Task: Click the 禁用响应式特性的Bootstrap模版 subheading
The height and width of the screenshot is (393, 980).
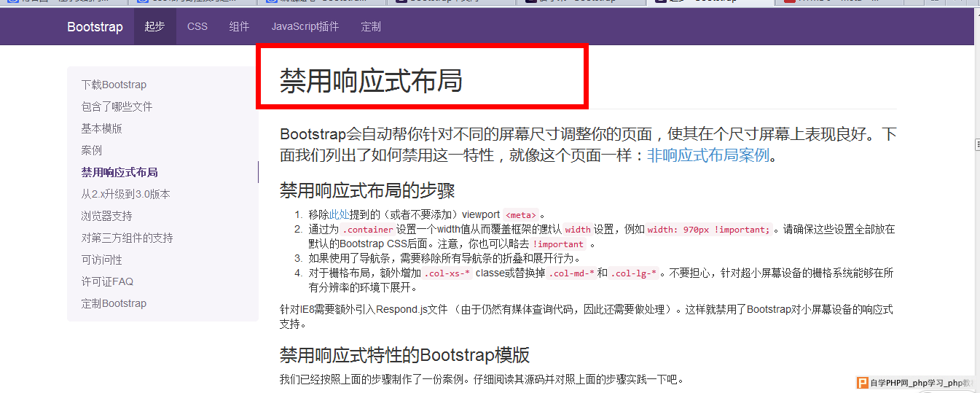Action: click(x=404, y=355)
